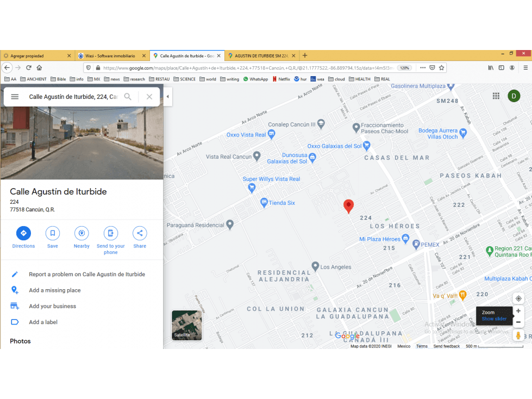Open the research bookmarks folder
The image size is (532, 399).
point(134,79)
